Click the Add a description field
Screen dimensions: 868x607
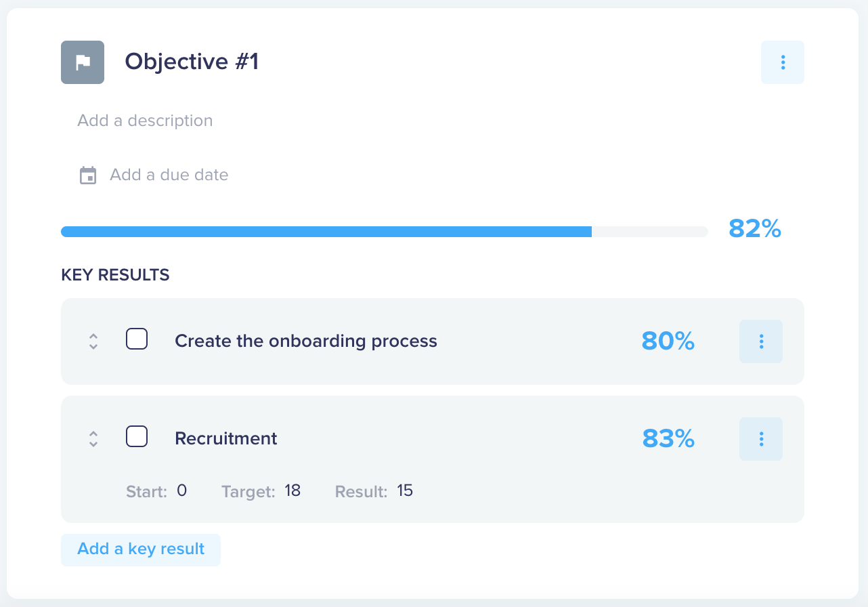145,121
